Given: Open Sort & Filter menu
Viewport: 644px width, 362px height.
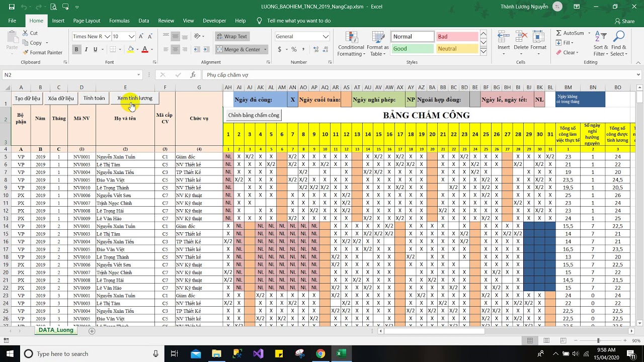Looking at the screenshot, I should click(x=601, y=44).
